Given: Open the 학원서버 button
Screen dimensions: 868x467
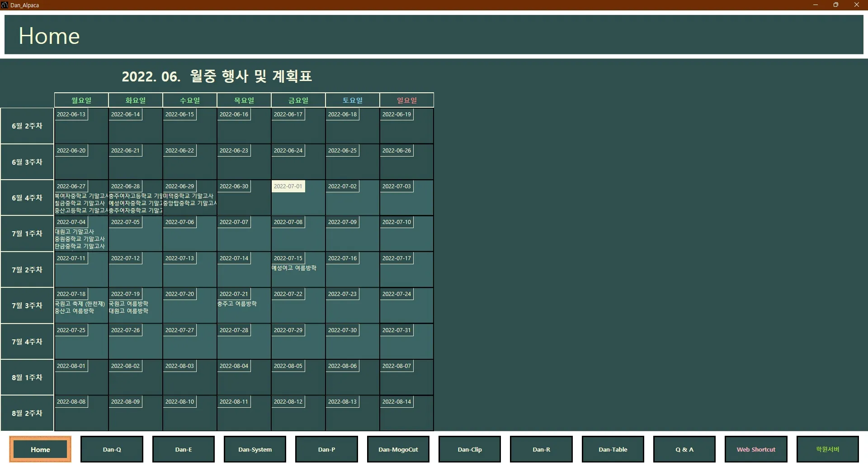Looking at the screenshot, I should pos(828,449).
